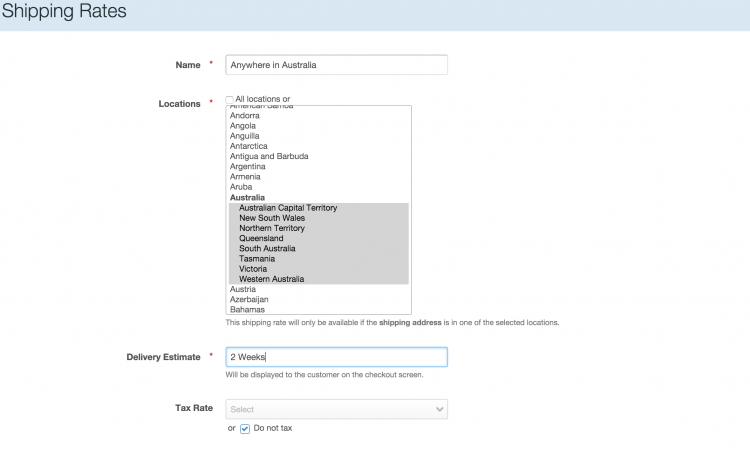
Task: Select Western Australia option
Action: [319, 279]
